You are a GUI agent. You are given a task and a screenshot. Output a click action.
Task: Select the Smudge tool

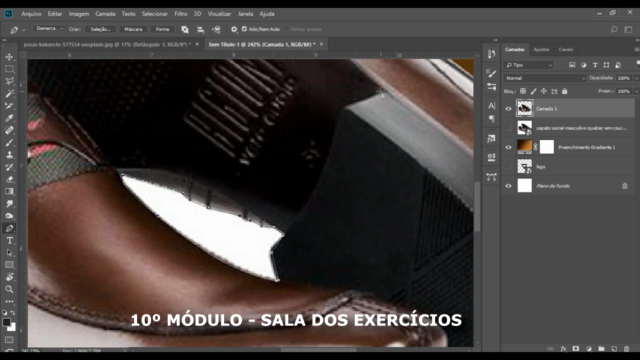(9, 204)
